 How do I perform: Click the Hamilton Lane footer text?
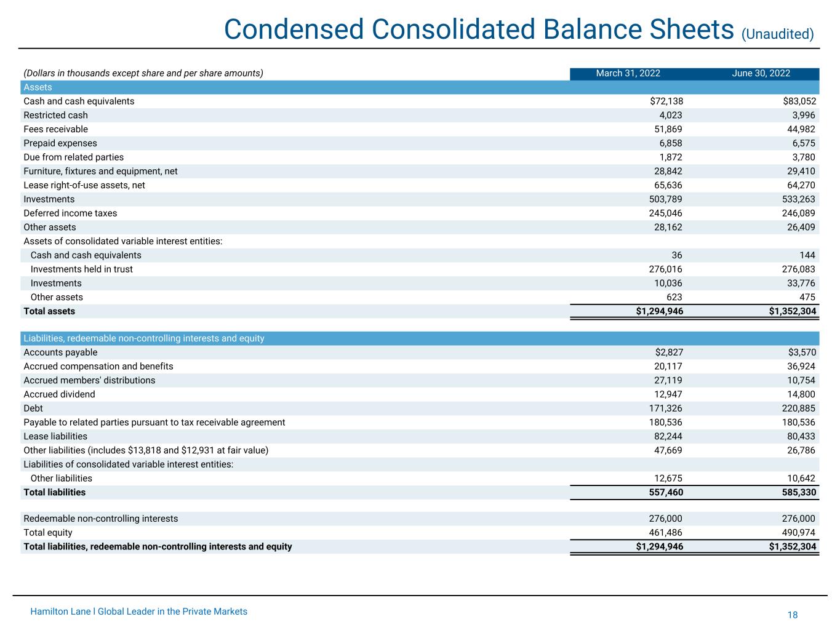(x=138, y=612)
